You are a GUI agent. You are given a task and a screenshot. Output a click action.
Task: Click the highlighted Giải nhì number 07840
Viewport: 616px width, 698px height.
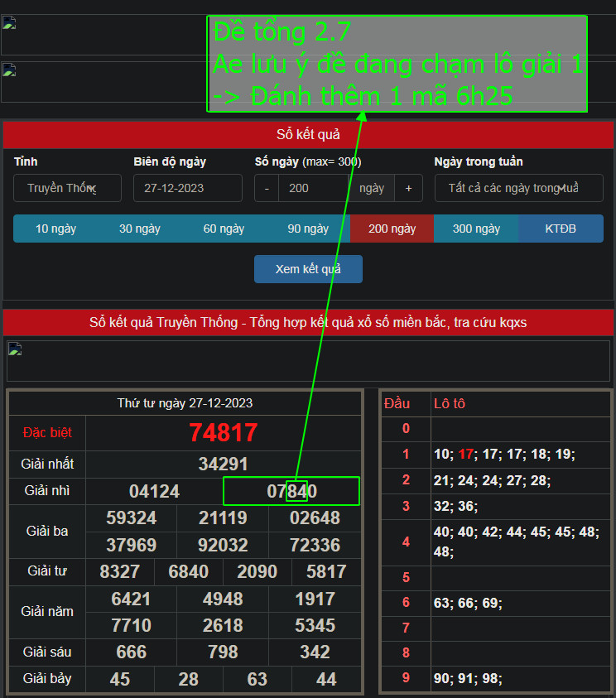point(291,491)
